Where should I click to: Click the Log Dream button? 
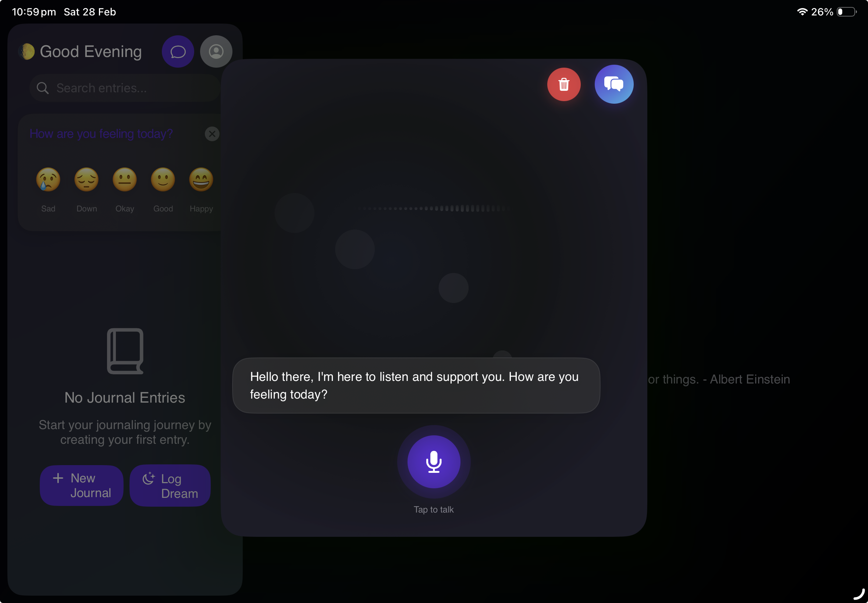pos(170,485)
